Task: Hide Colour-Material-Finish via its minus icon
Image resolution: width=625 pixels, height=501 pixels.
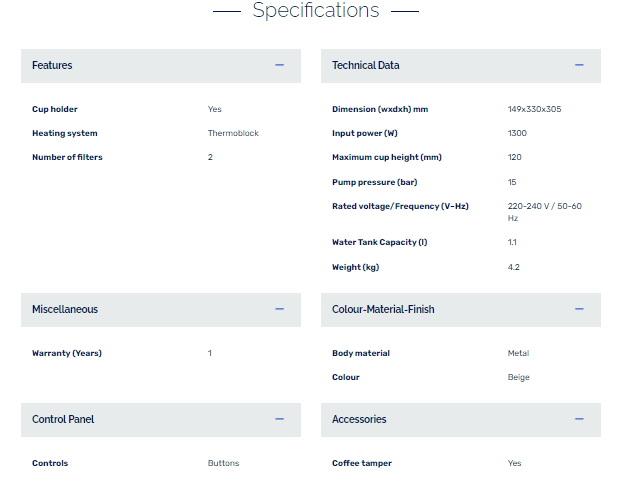Action: tap(579, 309)
